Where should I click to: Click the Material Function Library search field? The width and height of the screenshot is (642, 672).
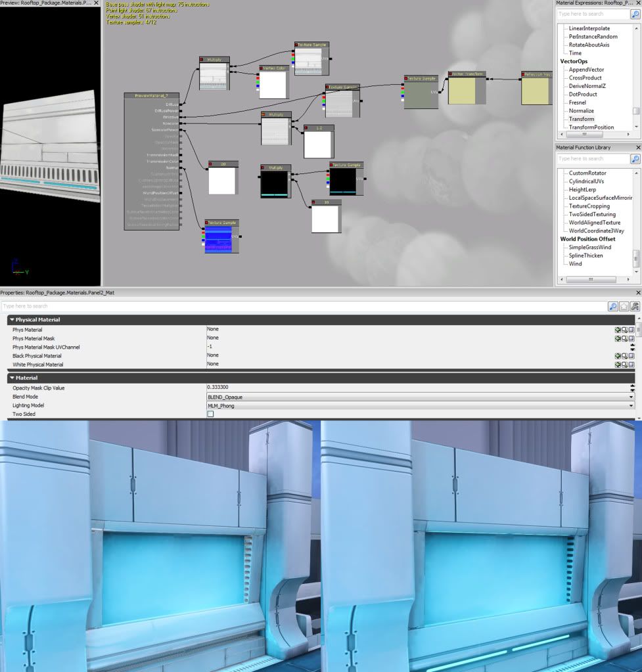click(x=593, y=159)
